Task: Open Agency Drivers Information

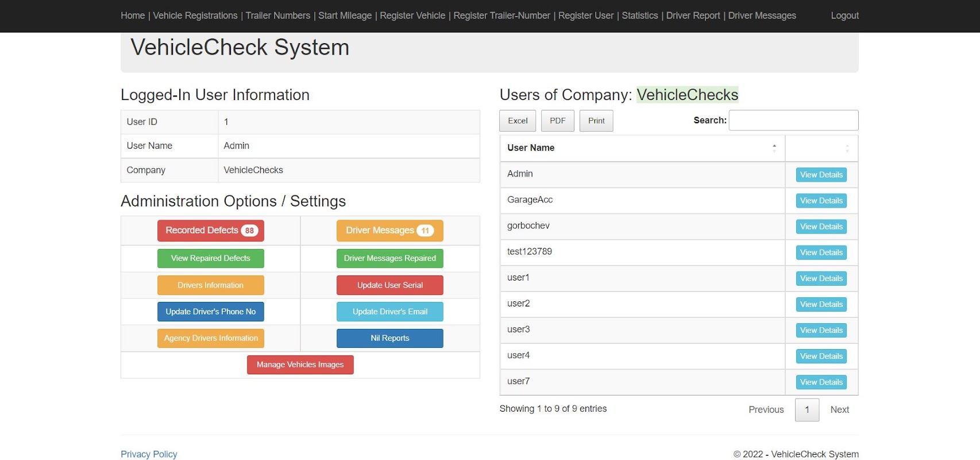Action: point(211,338)
